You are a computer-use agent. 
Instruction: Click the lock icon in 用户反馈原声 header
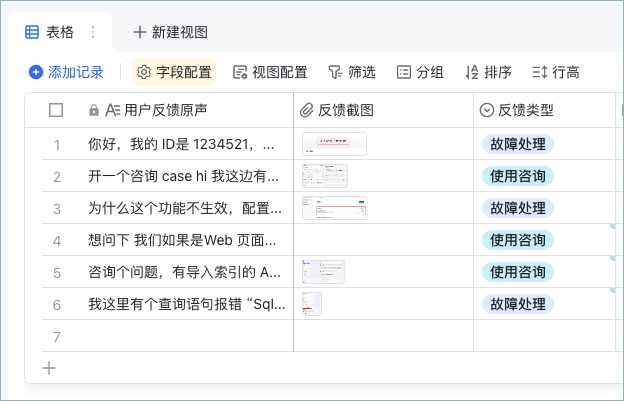tap(94, 110)
